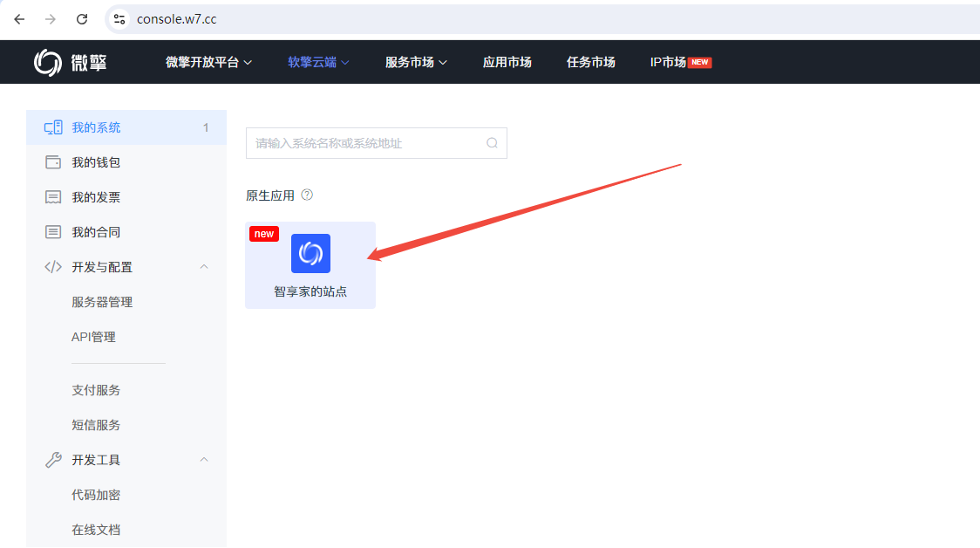Screen dimensions: 980x548
Task: Click the browser forward arrow
Action: 51,19
